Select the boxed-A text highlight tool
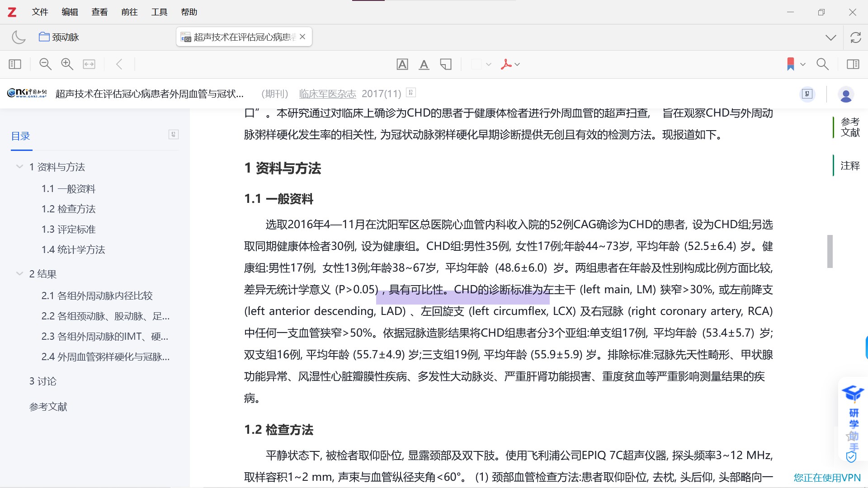The image size is (868, 488). (x=402, y=64)
